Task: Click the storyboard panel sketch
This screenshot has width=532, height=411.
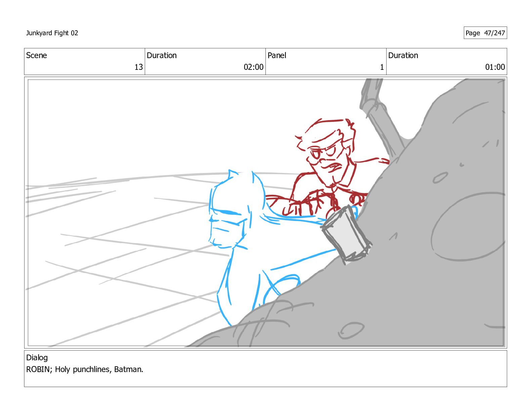Action: point(266,213)
